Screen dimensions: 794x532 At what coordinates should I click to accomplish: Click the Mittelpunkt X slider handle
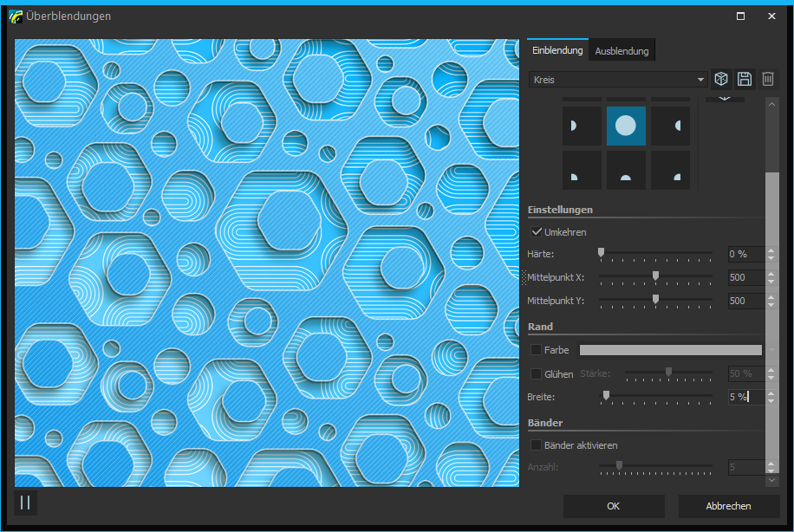click(x=655, y=276)
